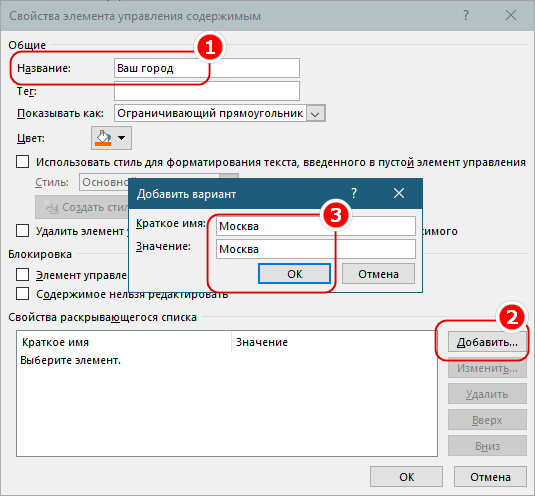The width and height of the screenshot is (535, 496).
Task: Close the content control properties dialog
Action: (511, 15)
